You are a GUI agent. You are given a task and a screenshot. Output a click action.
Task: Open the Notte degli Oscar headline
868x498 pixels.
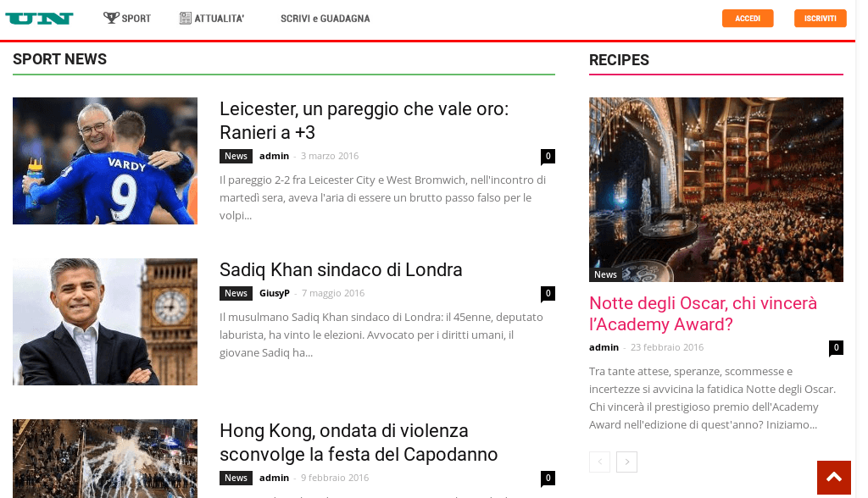[703, 313]
